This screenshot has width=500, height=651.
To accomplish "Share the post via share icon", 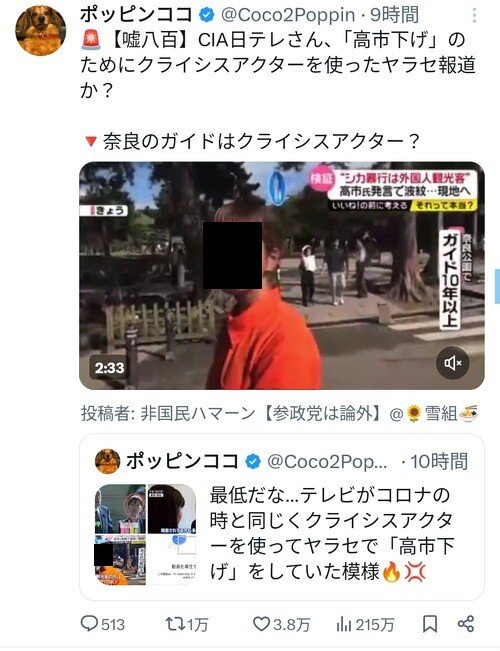I will (466, 624).
